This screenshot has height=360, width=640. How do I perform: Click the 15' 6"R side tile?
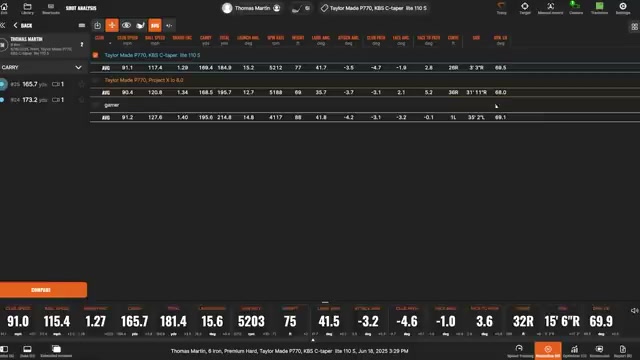pos(562,321)
